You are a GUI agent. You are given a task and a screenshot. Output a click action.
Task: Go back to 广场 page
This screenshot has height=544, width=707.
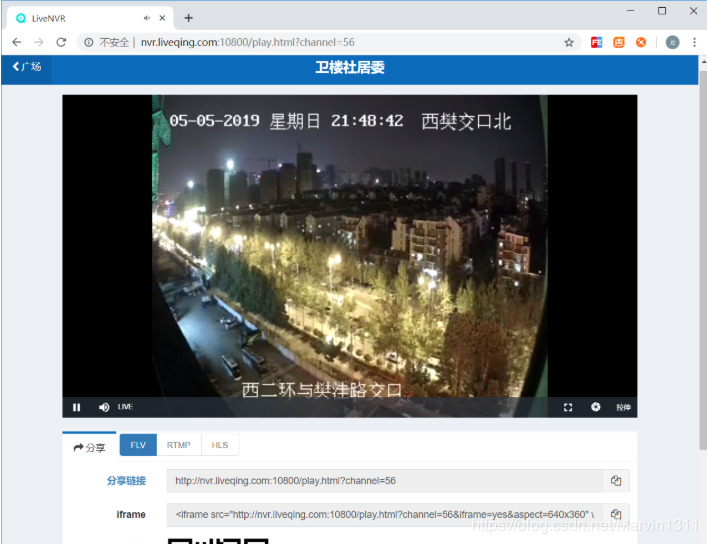[27, 67]
